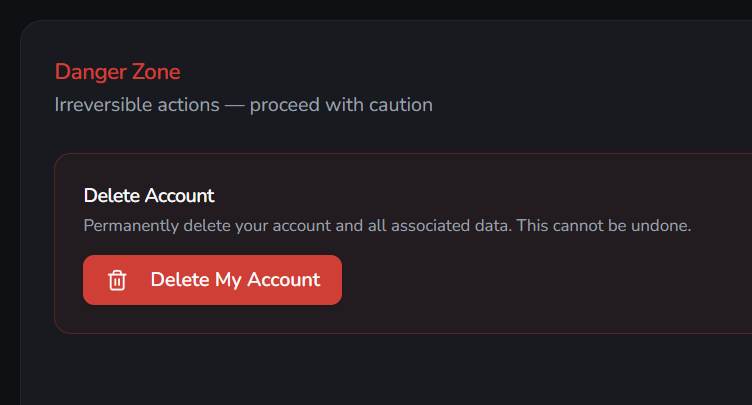Viewport: 752px width, 405px height.
Task: Click the Delete My Account button
Action: coord(212,280)
